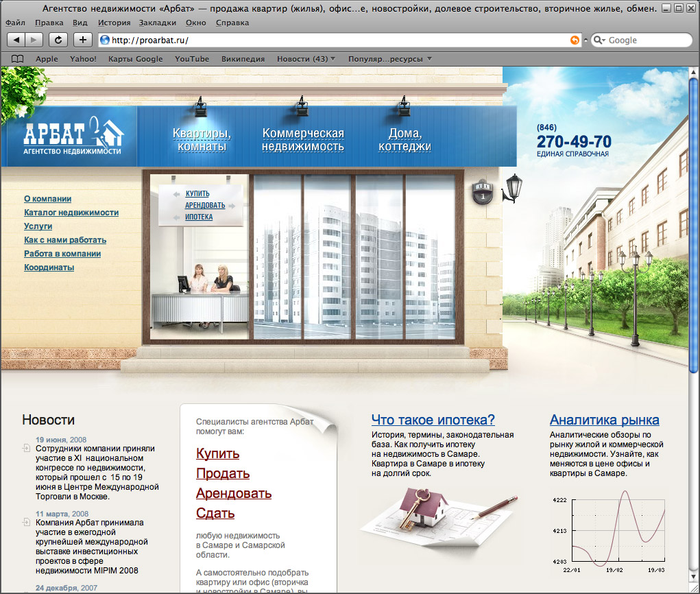Open the Каталог недвижимости link
This screenshot has width=700, height=594.
[x=71, y=213]
